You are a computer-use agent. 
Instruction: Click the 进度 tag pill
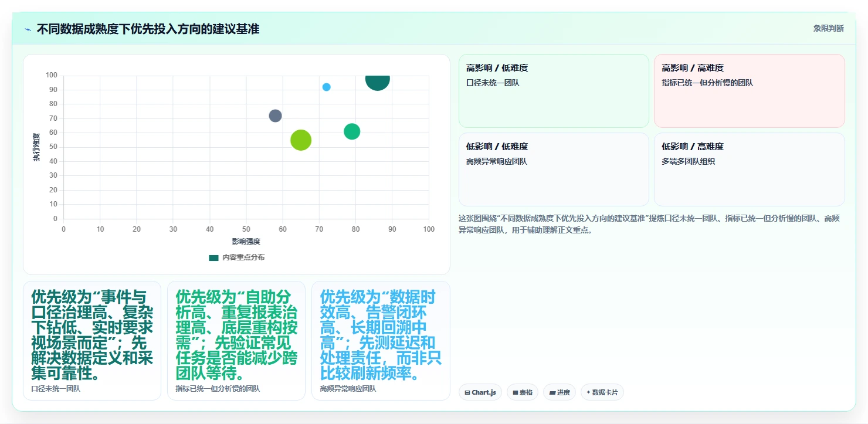point(560,392)
